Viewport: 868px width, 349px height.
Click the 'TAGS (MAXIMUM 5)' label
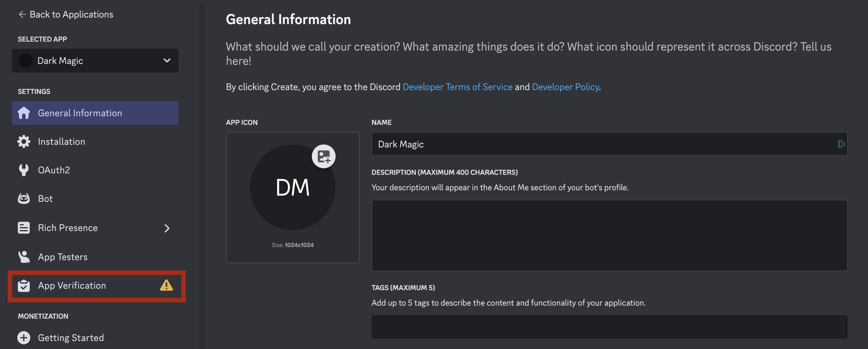pos(403,288)
